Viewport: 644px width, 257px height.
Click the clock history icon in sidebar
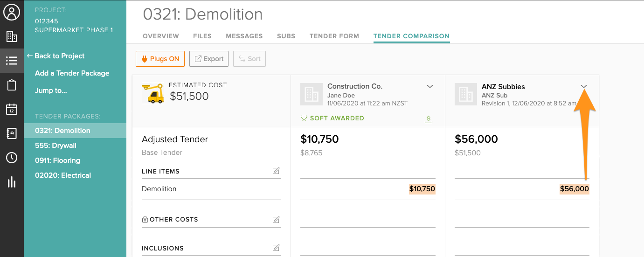[12, 158]
